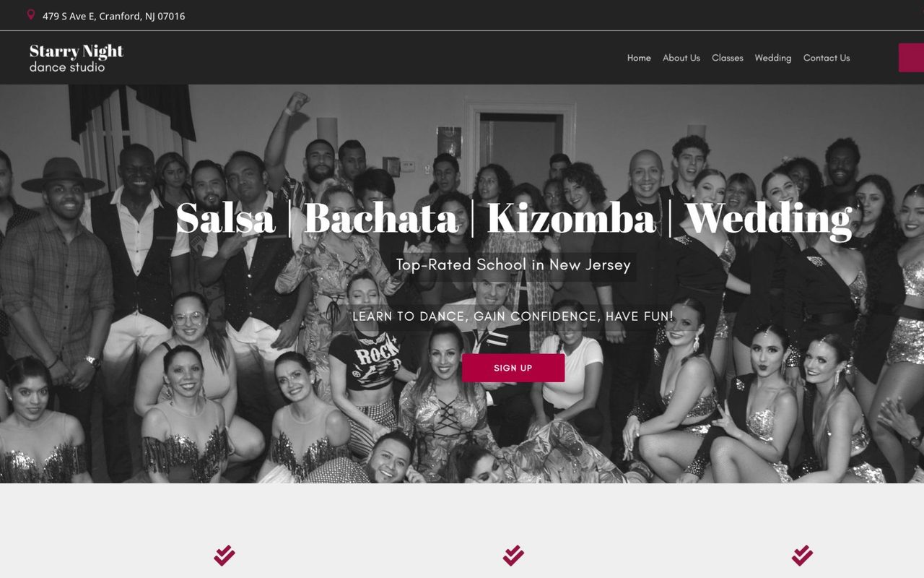This screenshot has width=924, height=578.
Task: Click the word Bachata in the hero heading
Action: 381,218
